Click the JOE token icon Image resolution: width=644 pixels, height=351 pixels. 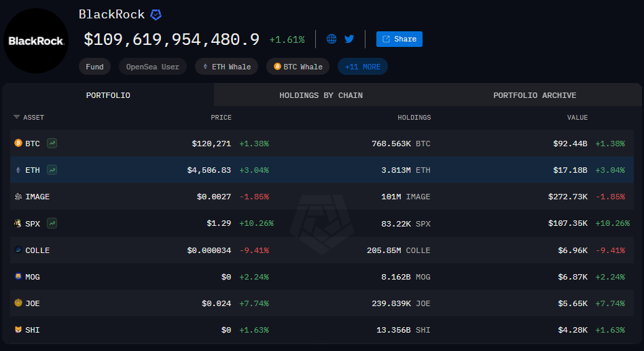click(18, 303)
